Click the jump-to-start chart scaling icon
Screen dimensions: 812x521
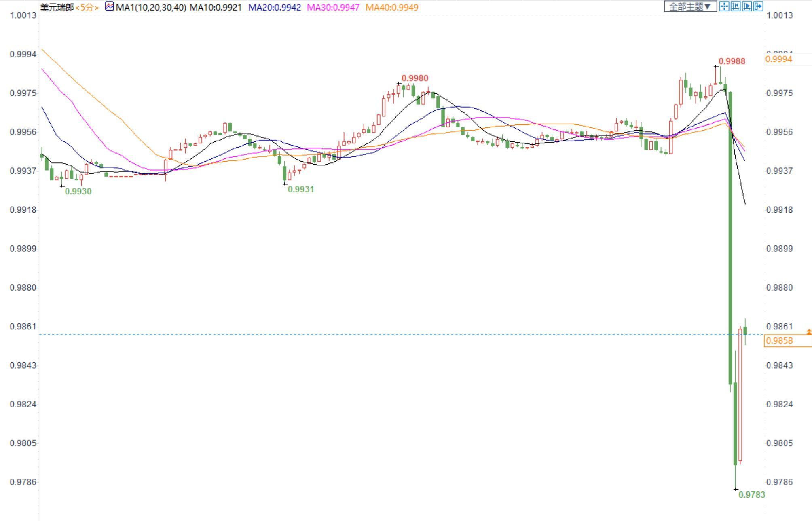click(x=736, y=6)
